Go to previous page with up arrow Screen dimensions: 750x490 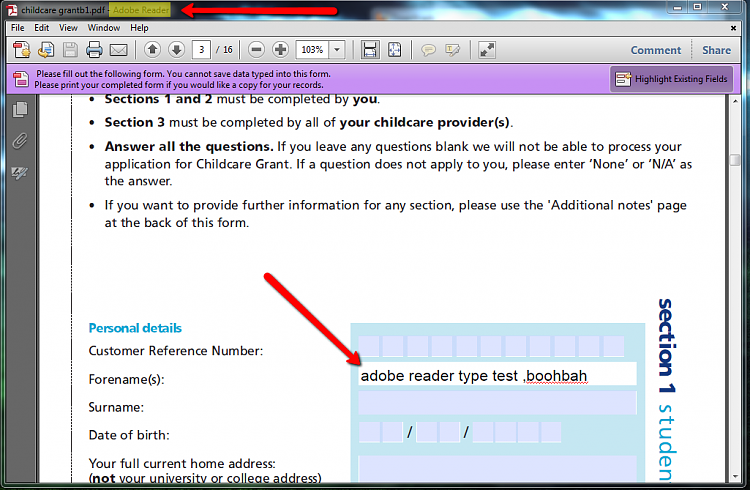152,49
